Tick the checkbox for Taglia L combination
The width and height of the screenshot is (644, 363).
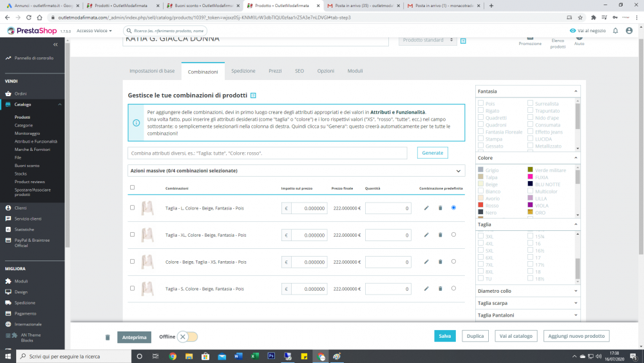click(x=132, y=208)
